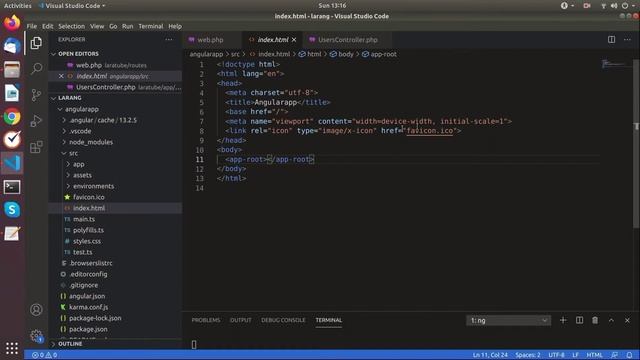This screenshot has width=640, height=360.
Task: Maximize the panel with up chevron
Action: point(611,320)
